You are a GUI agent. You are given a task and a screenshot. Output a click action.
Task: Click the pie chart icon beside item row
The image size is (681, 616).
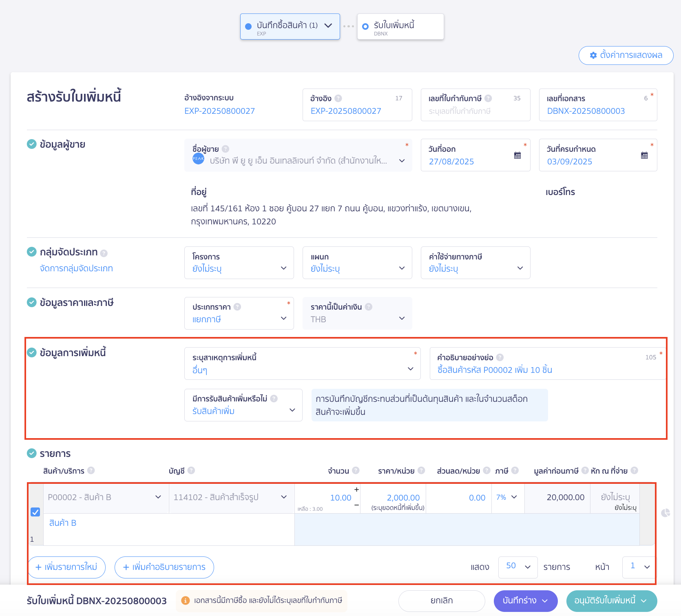(x=666, y=513)
